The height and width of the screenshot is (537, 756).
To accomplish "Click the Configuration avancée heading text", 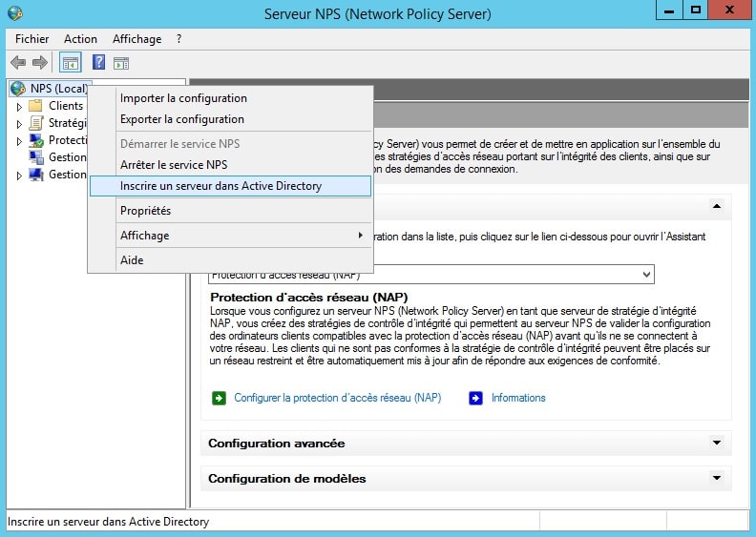I will pyautogui.click(x=276, y=444).
